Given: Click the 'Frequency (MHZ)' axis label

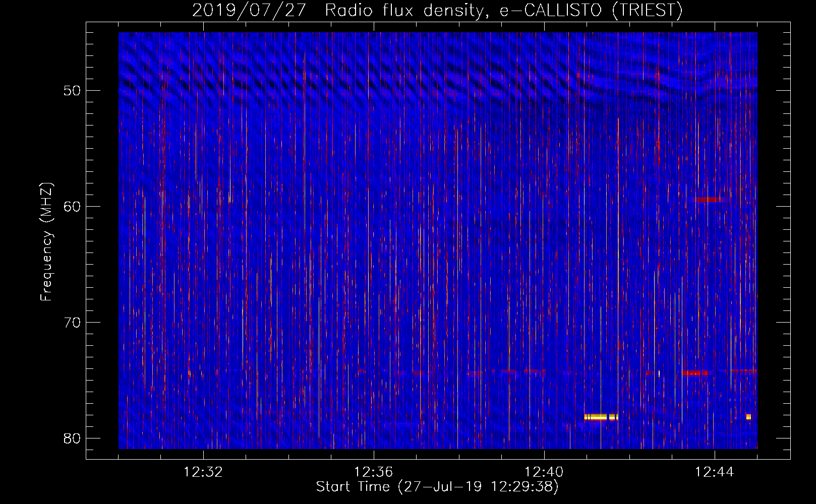Looking at the screenshot, I should tap(46, 242).
